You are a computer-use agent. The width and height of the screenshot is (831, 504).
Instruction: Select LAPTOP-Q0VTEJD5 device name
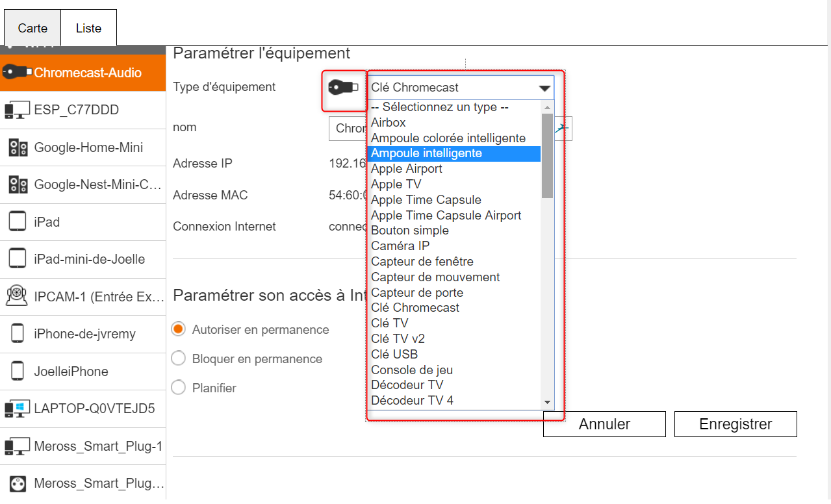point(94,409)
